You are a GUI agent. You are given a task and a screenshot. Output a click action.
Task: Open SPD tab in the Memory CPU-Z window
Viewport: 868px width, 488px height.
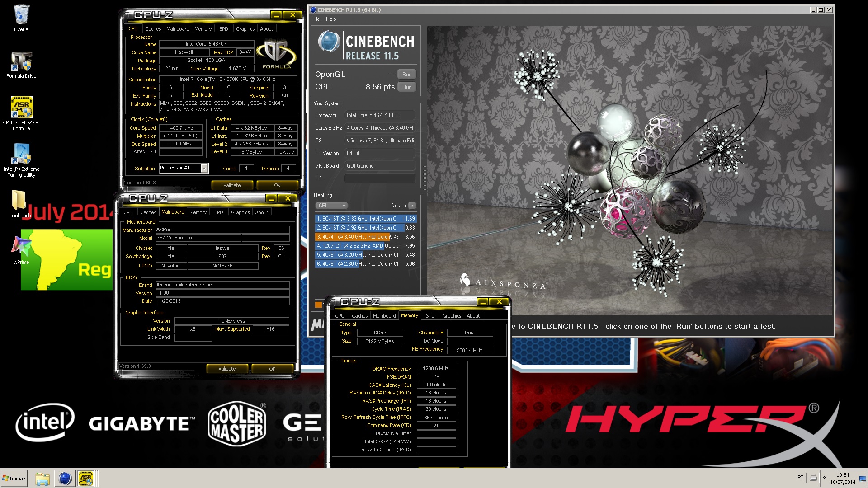coord(430,316)
